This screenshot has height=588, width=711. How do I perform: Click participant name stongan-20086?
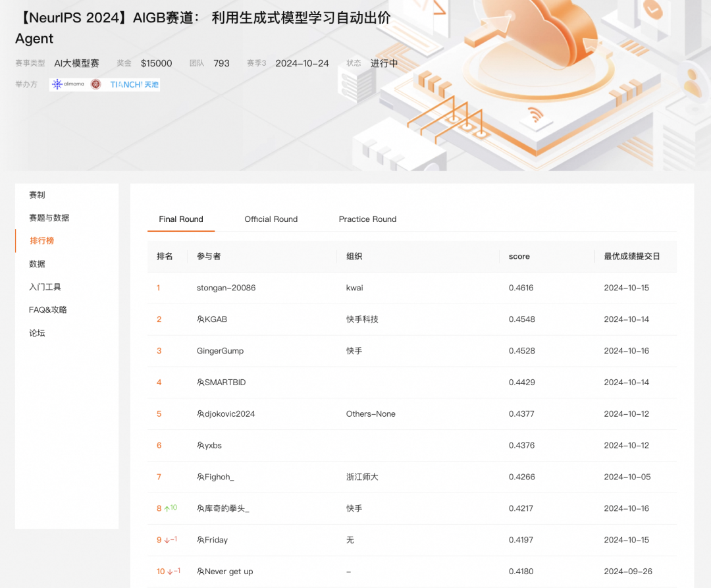(x=226, y=288)
